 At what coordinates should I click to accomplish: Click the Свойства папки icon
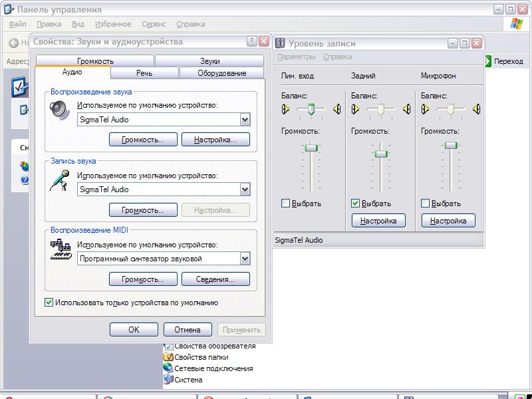pyautogui.click(x=168, y=357)
